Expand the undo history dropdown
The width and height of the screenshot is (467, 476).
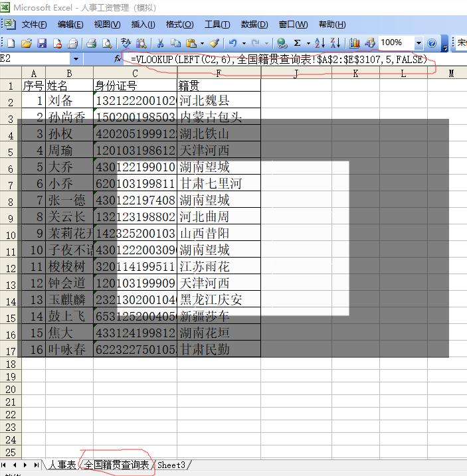point(244,44)
